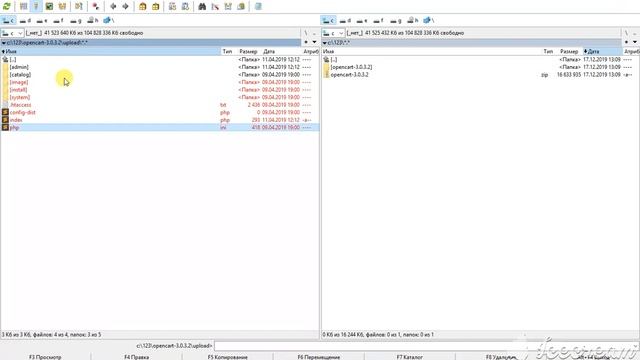Switch left panel to network drive h
640x360 pixels.
click(93, 20)
